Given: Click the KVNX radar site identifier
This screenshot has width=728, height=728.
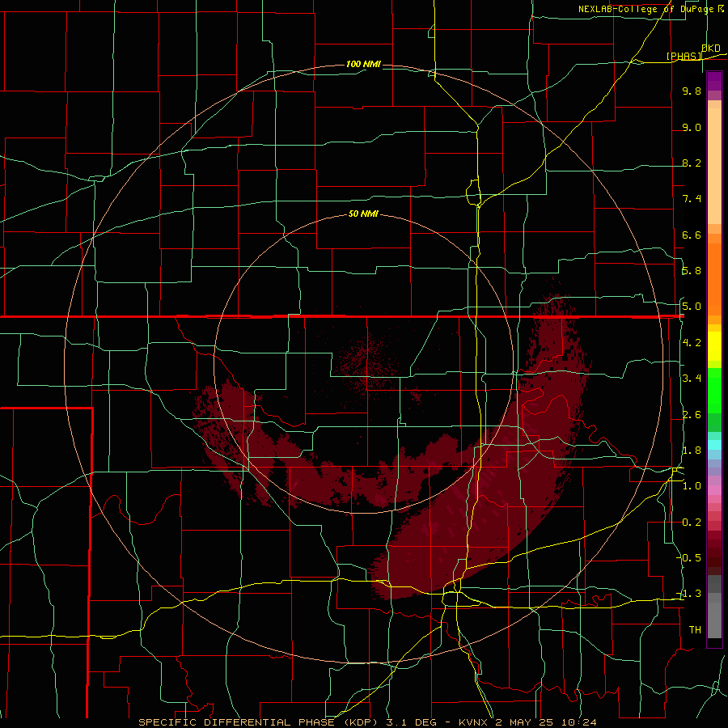Looking at the screenshot, I should click(473, 722).
